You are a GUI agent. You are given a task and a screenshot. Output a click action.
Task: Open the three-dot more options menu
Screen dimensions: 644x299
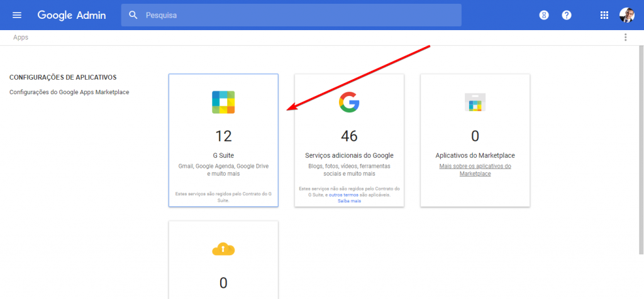point(626,37)
